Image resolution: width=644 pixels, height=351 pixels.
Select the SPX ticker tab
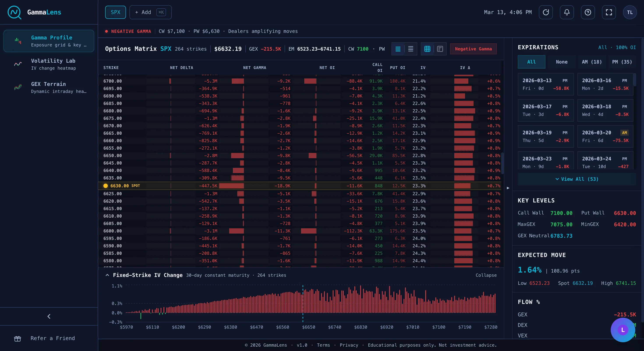coord(115,12)
